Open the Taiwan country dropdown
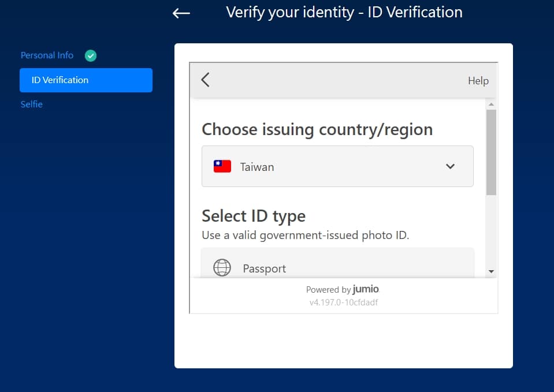 pos(337,166)
